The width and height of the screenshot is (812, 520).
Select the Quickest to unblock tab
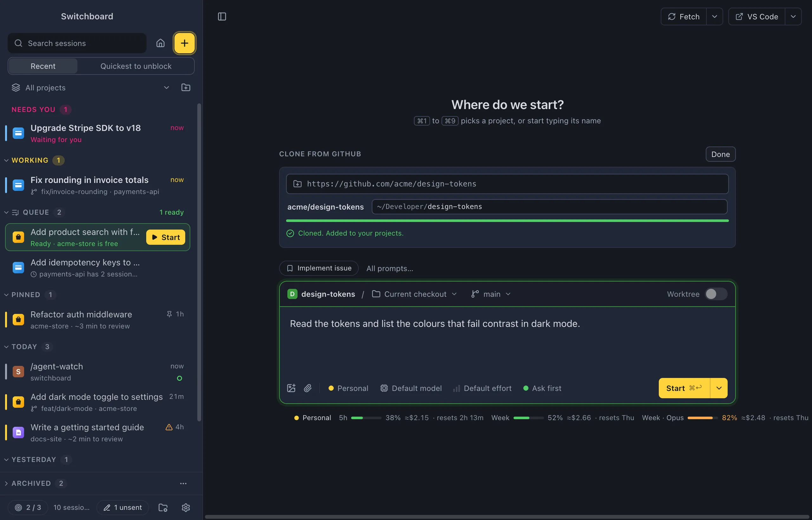tap(136, 66)
